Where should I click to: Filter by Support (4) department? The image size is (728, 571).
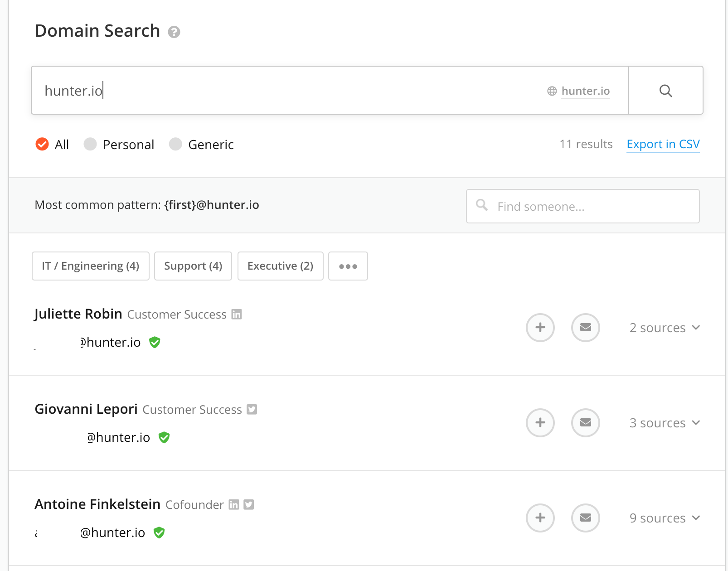[x=193, y=266]
